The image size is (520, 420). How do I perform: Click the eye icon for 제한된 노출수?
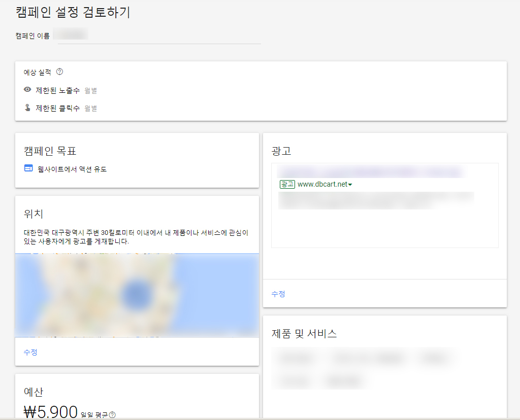(27, 90)
